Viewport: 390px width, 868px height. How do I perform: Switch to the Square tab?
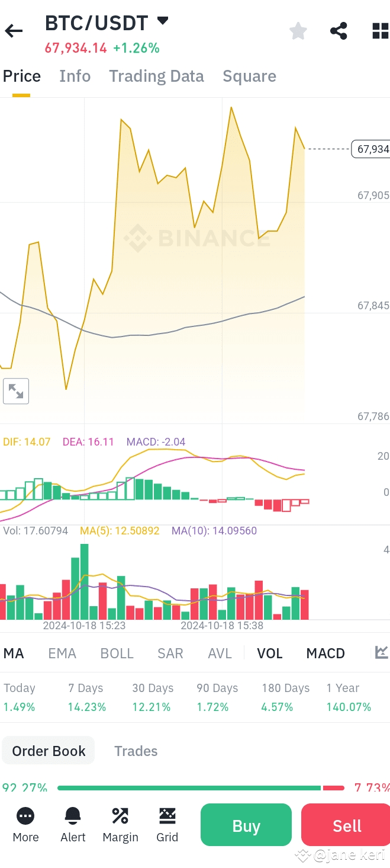pos(249,76)
